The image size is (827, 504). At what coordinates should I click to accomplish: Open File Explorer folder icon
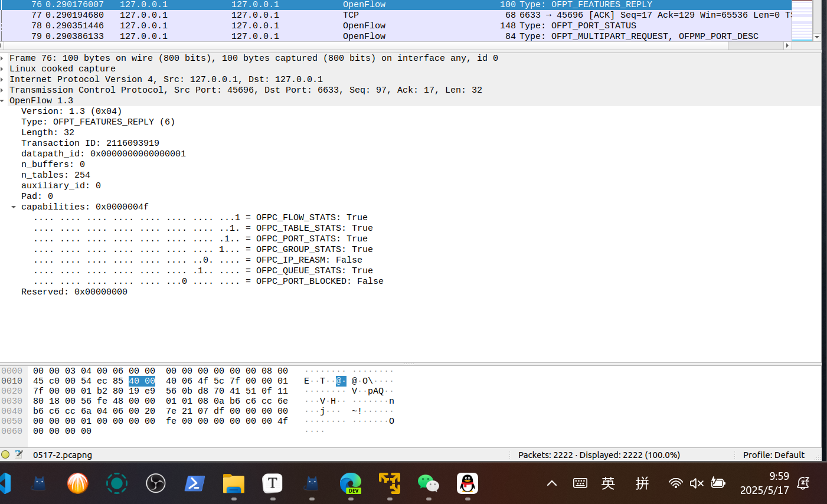234,483
